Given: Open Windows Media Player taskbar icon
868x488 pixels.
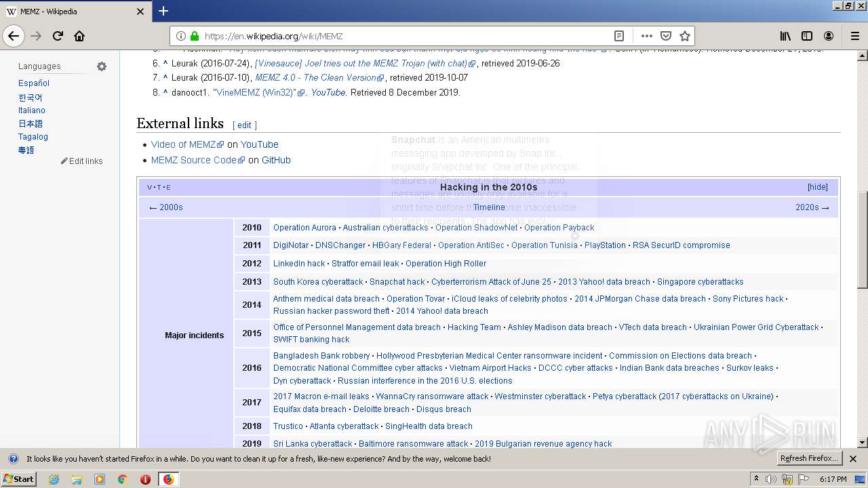Looking at the screenshot, I should click(x=100, y=479).
